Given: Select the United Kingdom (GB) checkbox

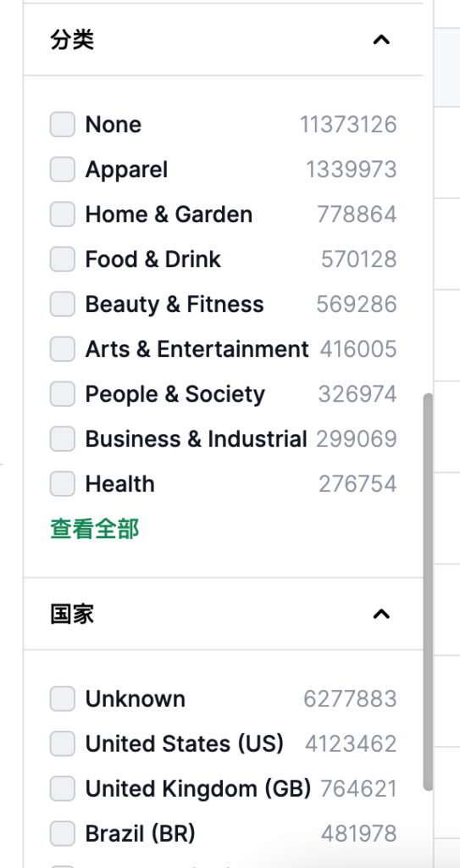Looking at the screenshot, I should [63, 788].
